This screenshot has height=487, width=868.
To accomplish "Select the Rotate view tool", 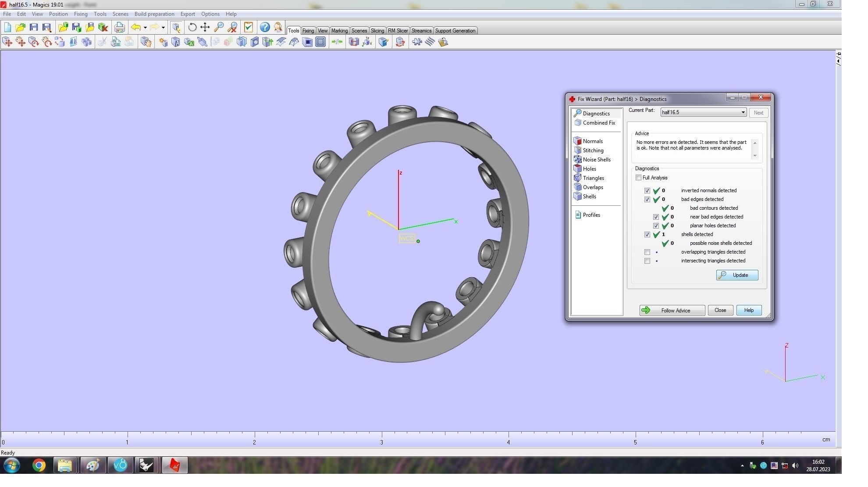I will [192, 27].
